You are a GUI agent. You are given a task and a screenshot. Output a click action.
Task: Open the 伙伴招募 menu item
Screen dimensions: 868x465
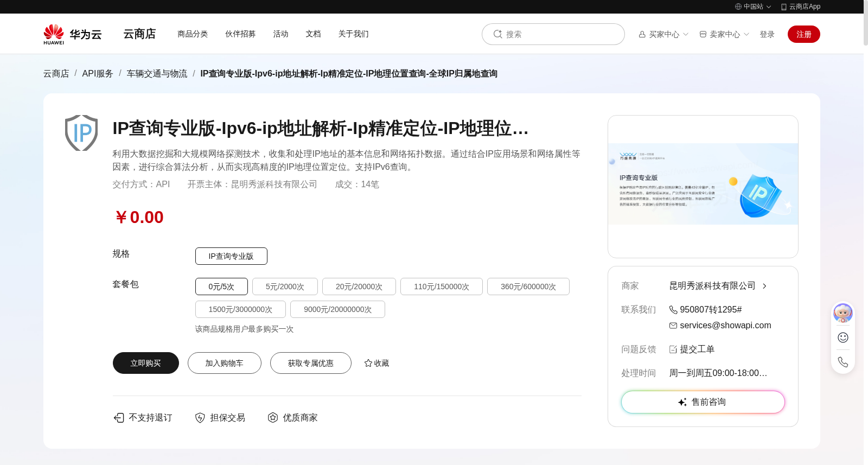(240, 34)
